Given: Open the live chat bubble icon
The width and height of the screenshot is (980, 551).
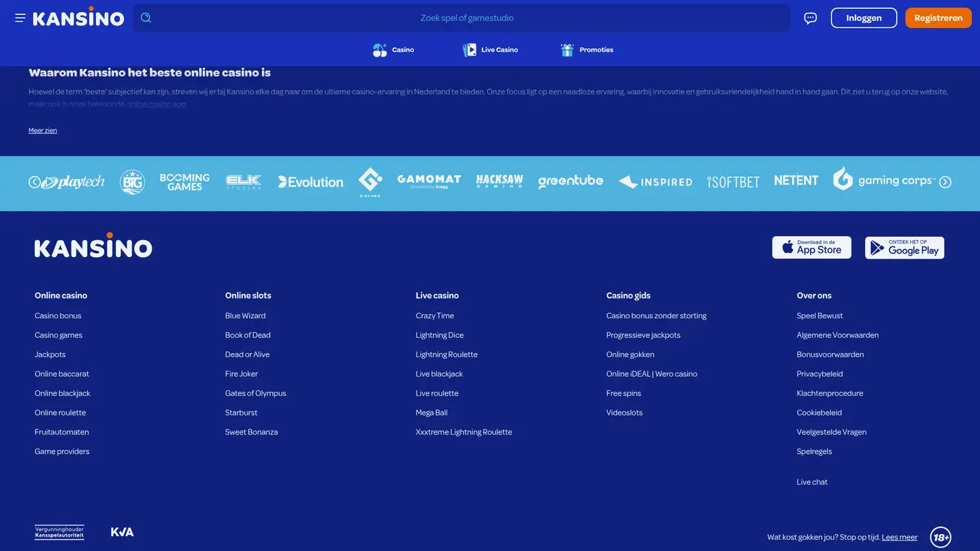Looking at the screenshot, I should click(810, 18).
